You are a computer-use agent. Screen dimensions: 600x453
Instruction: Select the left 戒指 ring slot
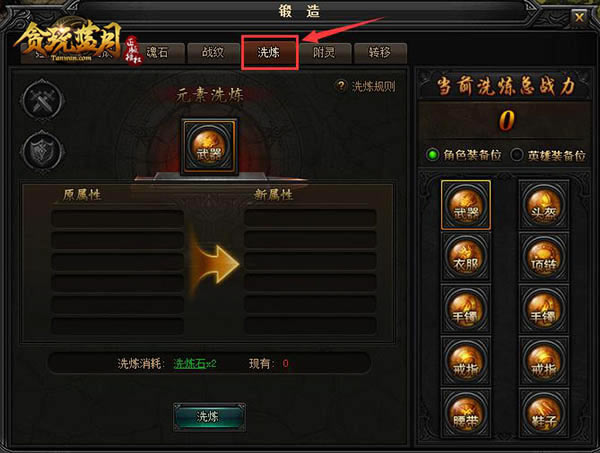(x=466, y=361)
